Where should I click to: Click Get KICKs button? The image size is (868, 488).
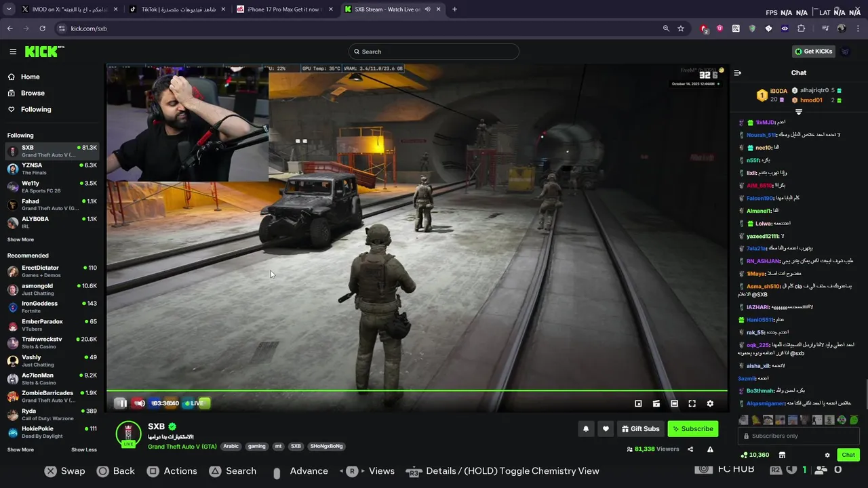(813, 52)
